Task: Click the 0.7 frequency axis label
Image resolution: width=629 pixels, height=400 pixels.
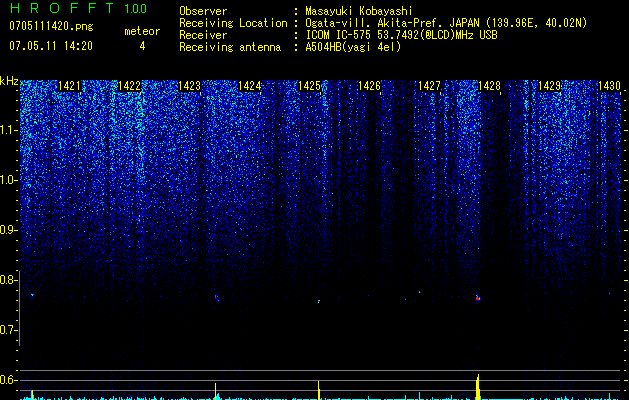Action: pos(8,330)
